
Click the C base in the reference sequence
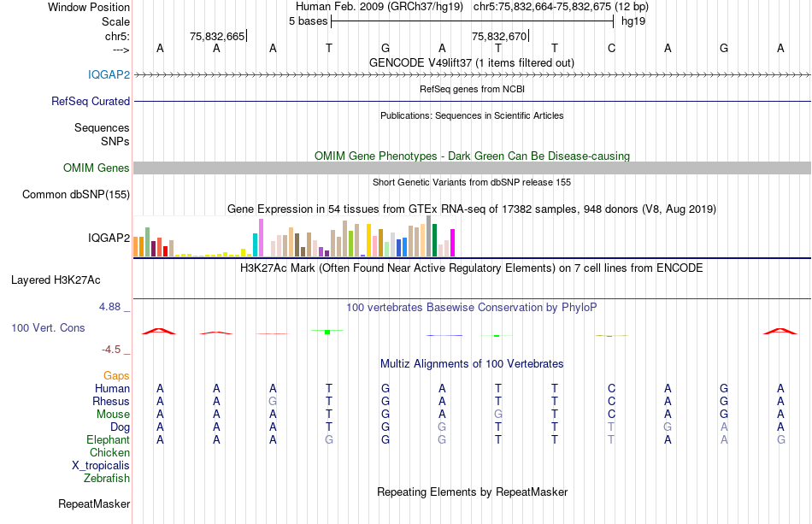[612, 48]
